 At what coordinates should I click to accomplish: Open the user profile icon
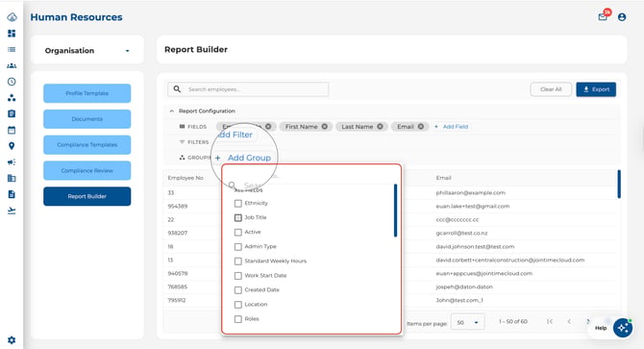(x=622, y=17)
